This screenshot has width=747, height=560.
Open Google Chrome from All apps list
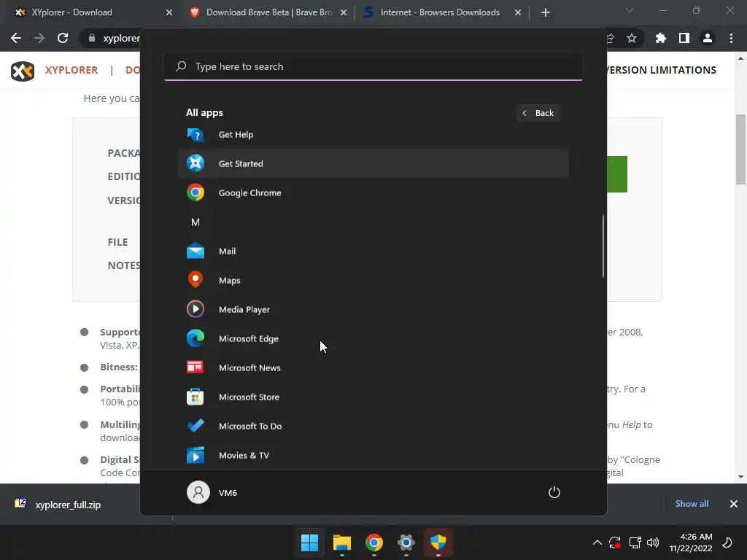tap(373, 192)
